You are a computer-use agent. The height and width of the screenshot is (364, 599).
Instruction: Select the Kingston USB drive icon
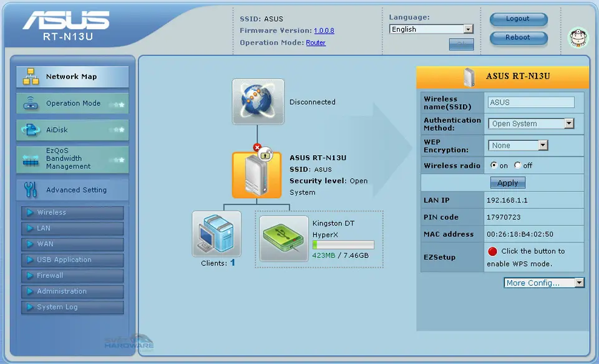284,238
